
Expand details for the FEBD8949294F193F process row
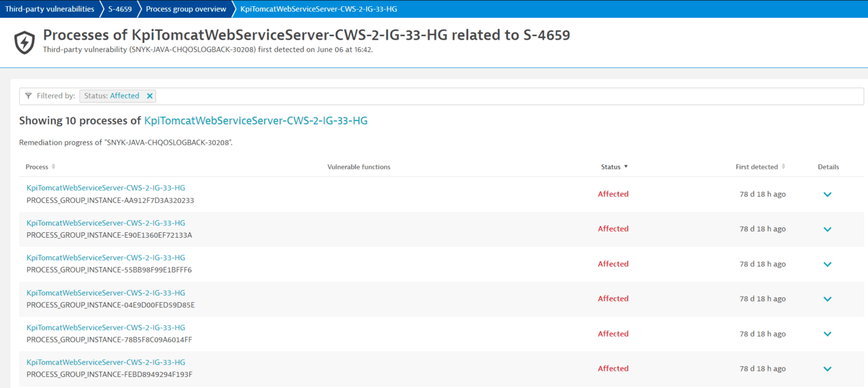click(827, 368)
